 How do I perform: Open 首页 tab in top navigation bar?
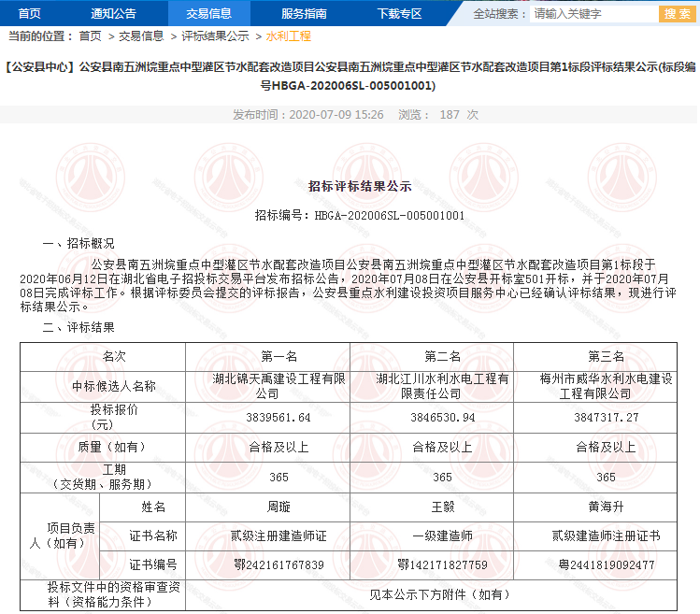[x=29, y=13]
